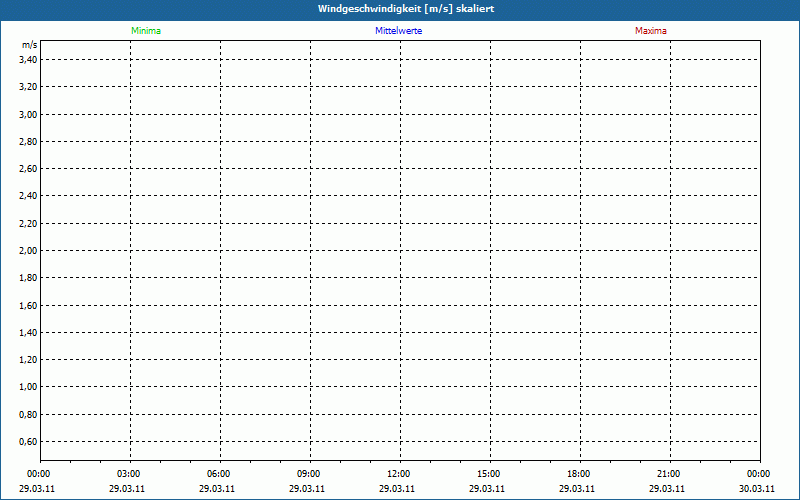Click the 06:00 time label
Screen dimensions: 800x500
(218, 474)
